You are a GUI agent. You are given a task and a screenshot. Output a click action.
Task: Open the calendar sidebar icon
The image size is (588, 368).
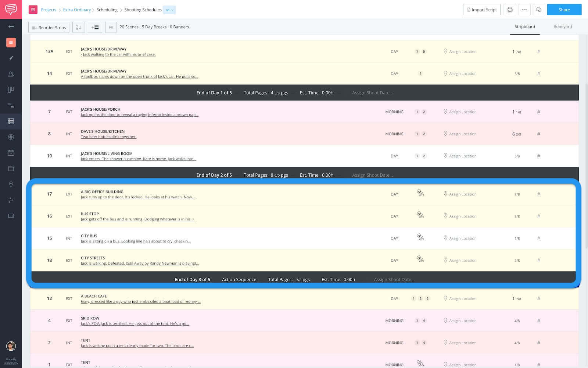point(11,153)
